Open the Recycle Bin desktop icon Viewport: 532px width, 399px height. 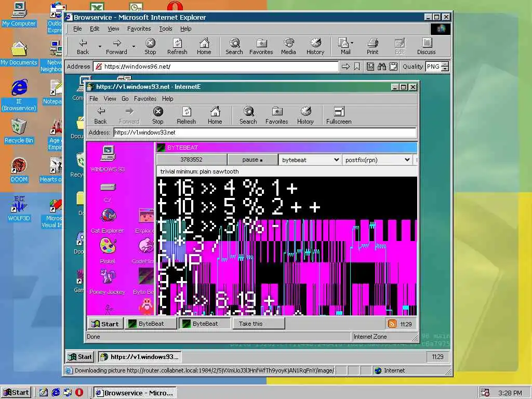[19, 131]
